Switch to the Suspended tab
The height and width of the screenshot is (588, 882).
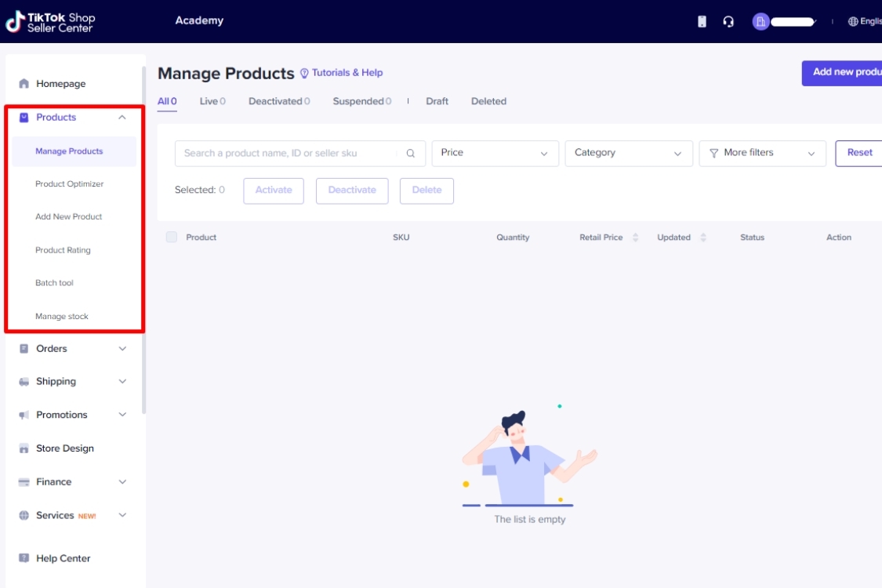point(361,101)
